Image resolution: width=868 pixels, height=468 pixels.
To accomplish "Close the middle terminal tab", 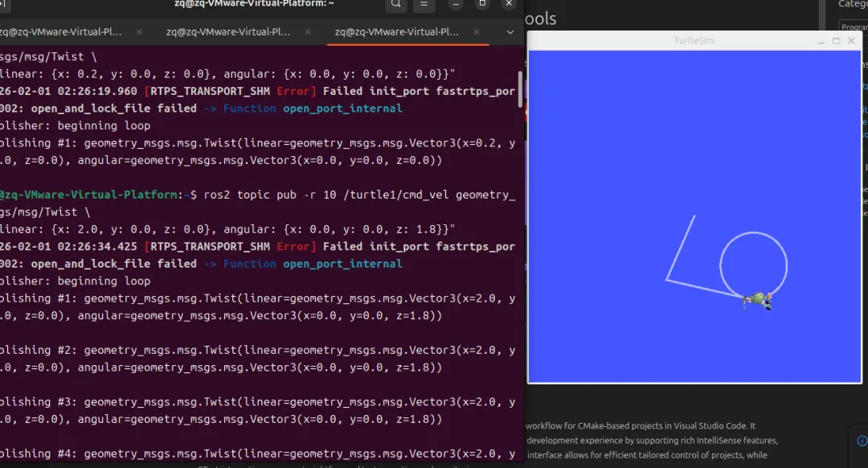I will 308,32.
